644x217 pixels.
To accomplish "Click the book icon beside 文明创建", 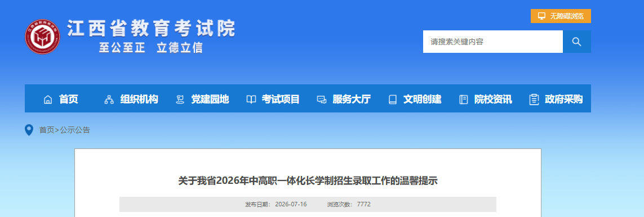I will pyautogui.click(x=393, y=100).
